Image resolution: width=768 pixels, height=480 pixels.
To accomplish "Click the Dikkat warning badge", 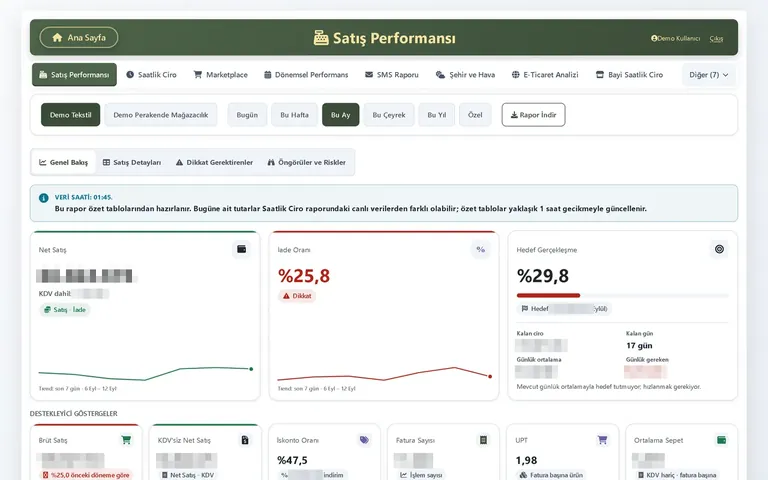I will tap(297, 296).
